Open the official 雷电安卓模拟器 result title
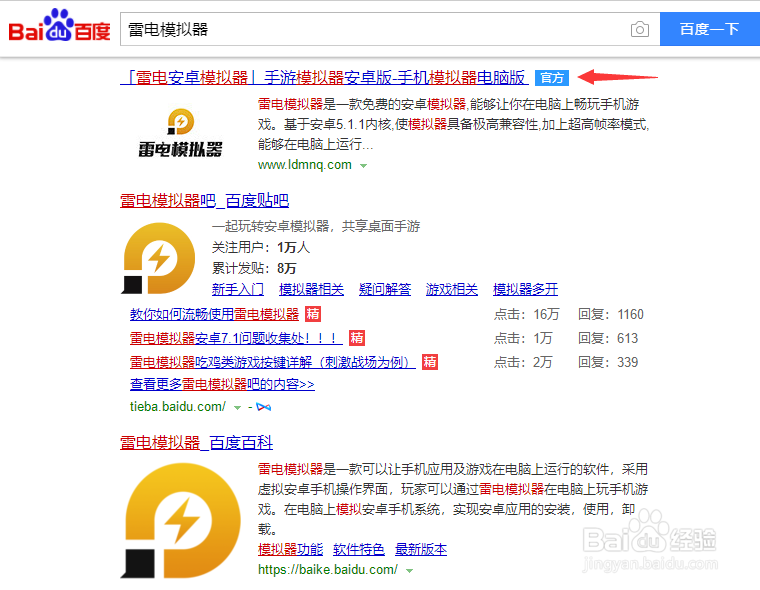Viewport: 760px width, 590px height. (x=324, y=78)
